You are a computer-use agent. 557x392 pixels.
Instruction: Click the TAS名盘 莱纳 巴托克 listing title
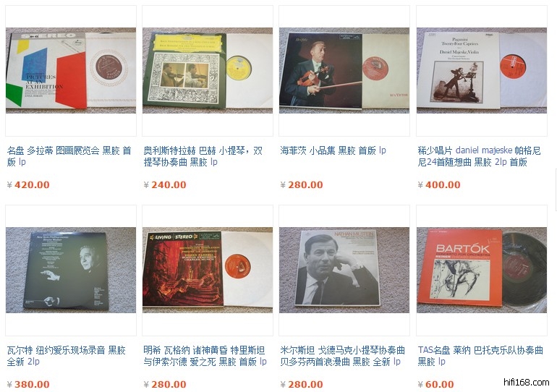pos(480,356)
